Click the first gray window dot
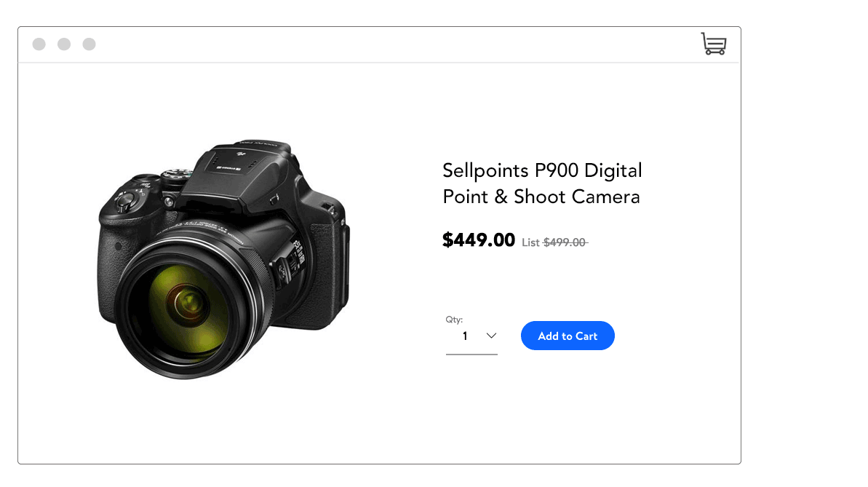Viewport: 868px width, 487px height. [x=39, y=44]
